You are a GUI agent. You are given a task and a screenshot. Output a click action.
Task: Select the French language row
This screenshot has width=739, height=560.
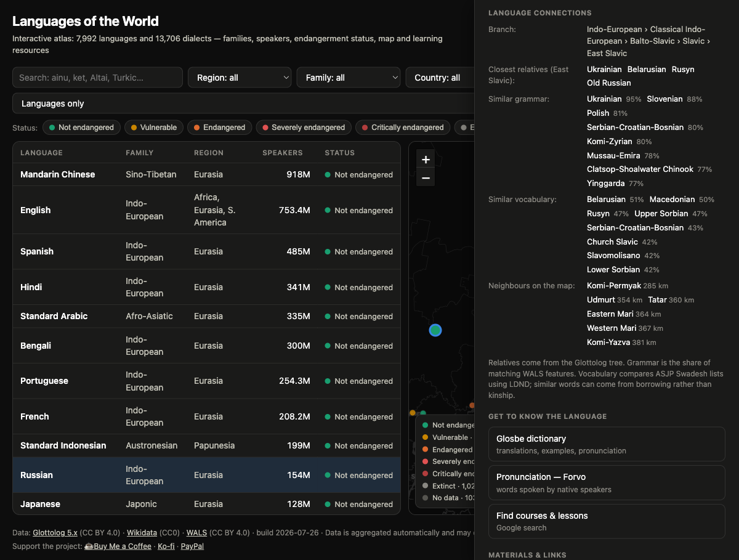coord(206,416)
